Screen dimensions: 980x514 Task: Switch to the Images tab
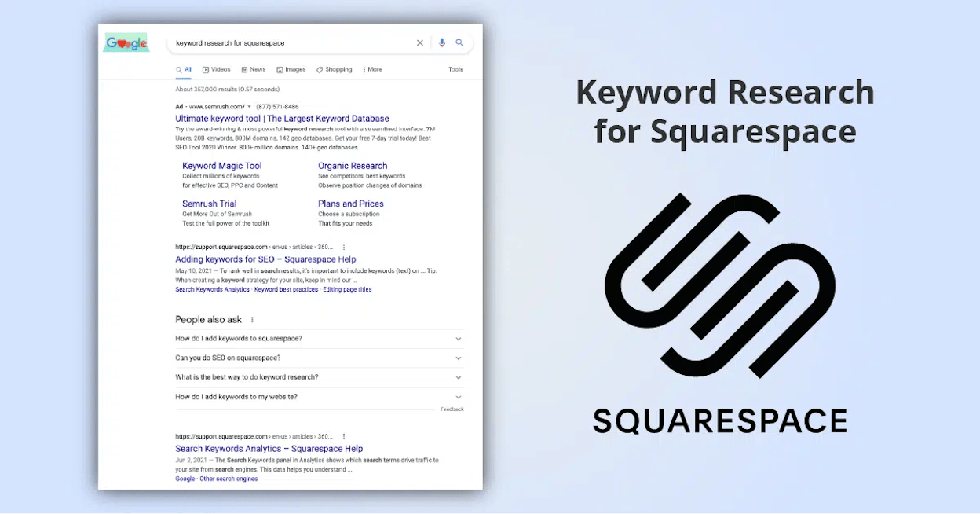tap(291, 69)
